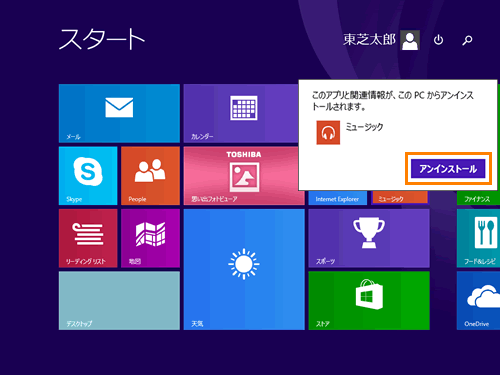Open the Weather tile with sun icon
The height and width of the screenshot is (375, 500).
[244, 269]
